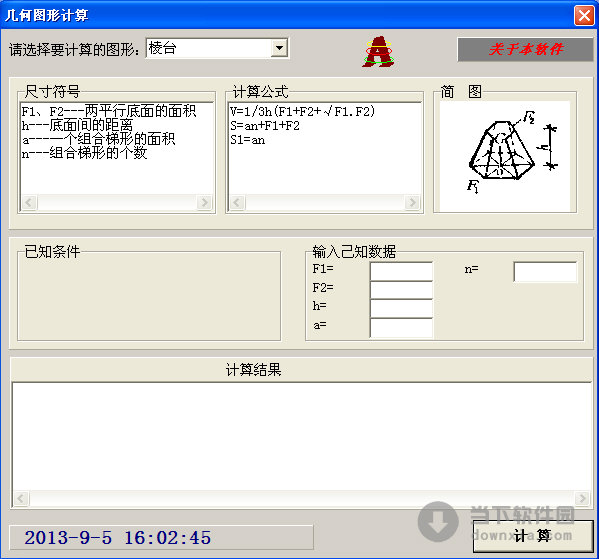Click the red A application logo icon
Screen dimensions: 599x559
379,52
